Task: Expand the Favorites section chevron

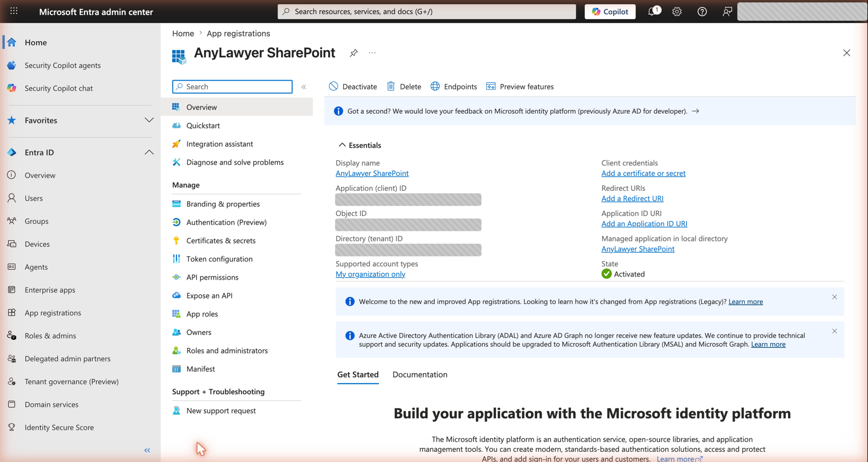Action: coord(149,120)
